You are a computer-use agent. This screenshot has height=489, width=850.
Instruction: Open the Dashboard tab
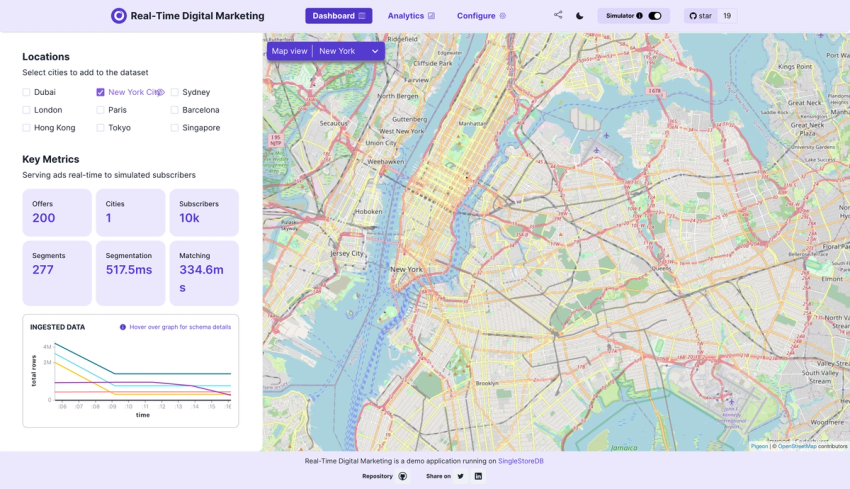(339, 16)
